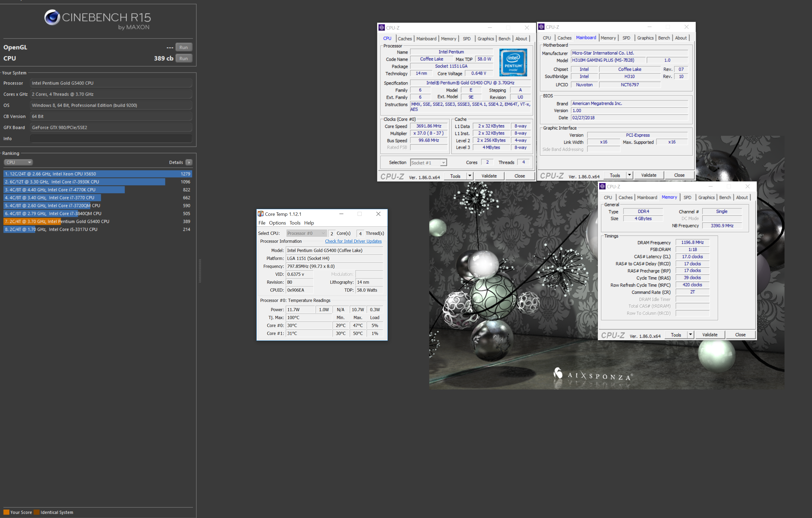This screenshot has height=518, width=812.
Task: Select ranking row Intel Core i5-3317U CPU
Action: pyautogui.click(x=98, y=229)
